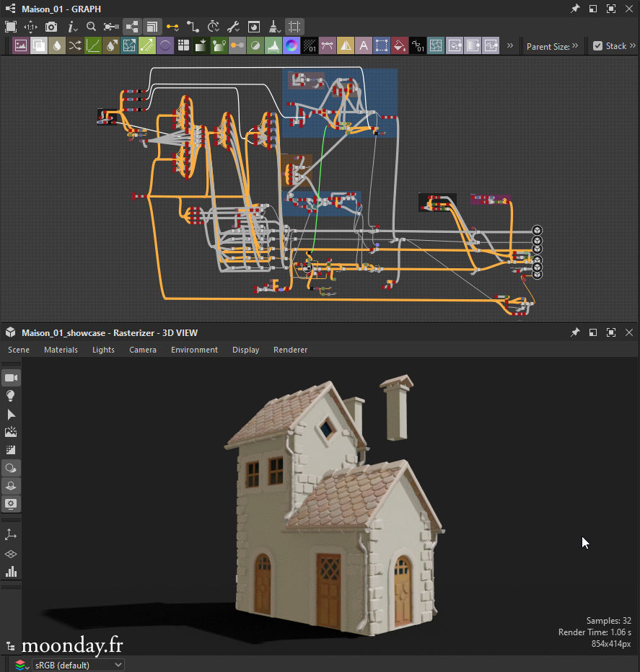Click the Blend node icon
The width and height of the screenshot is (640, 672).
39,46
